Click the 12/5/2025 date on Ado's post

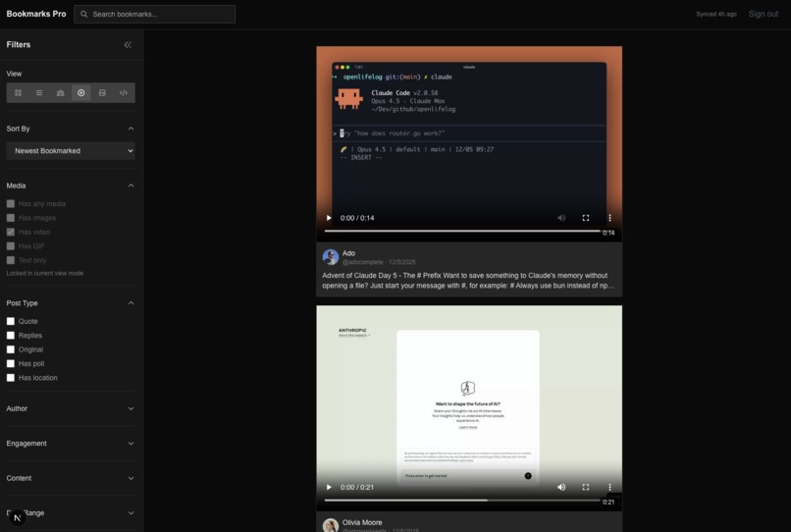coord(402,262)
